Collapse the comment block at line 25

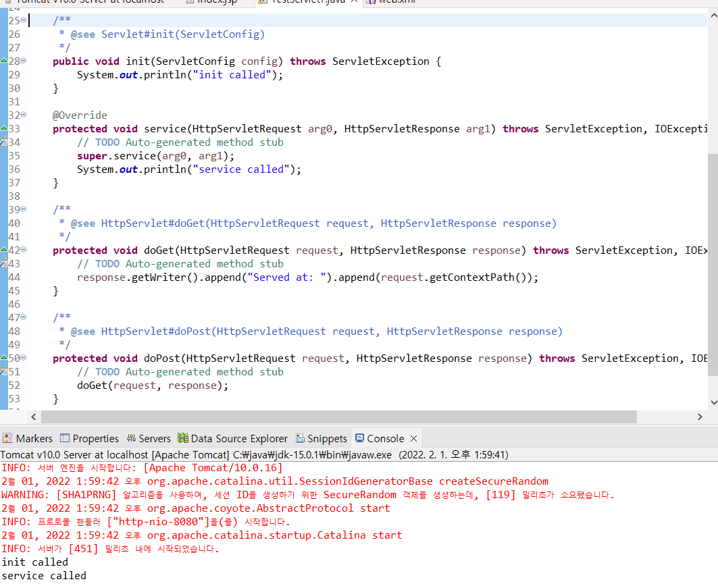tap(24, 20)
